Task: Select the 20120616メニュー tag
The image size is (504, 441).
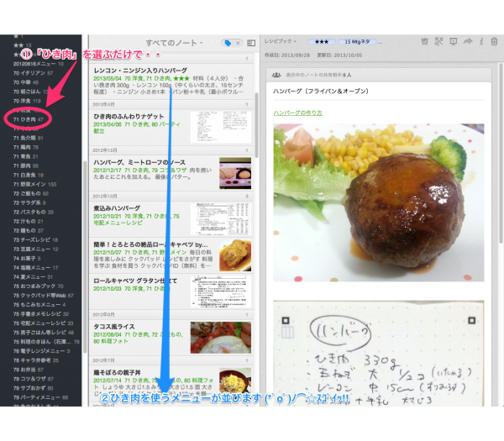Action: tap(39, 64)
